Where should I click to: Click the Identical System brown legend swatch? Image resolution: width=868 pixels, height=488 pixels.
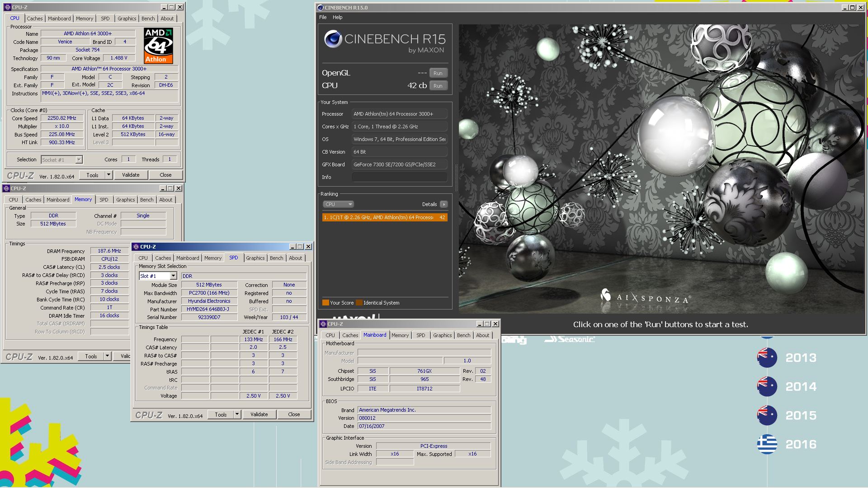[359, 303]
